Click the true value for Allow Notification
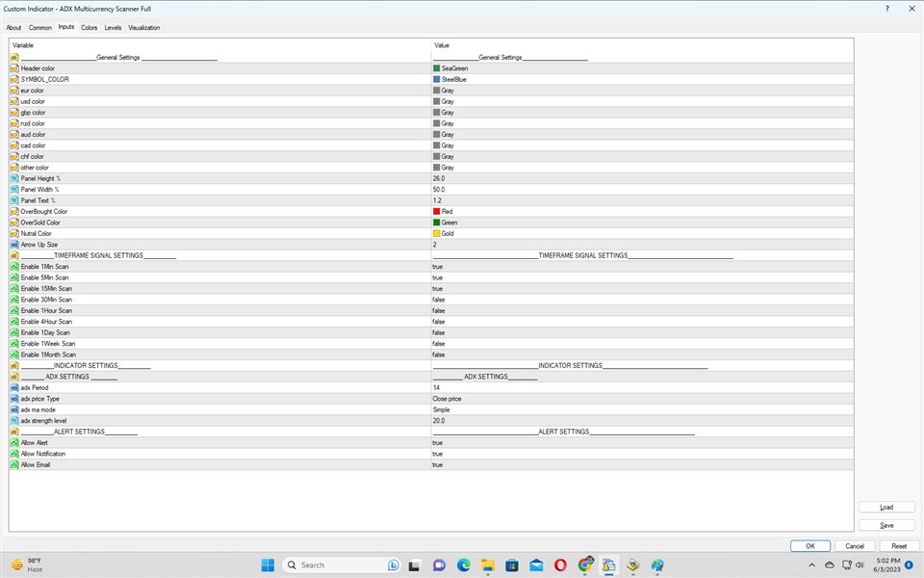 (x=438, y=454)
